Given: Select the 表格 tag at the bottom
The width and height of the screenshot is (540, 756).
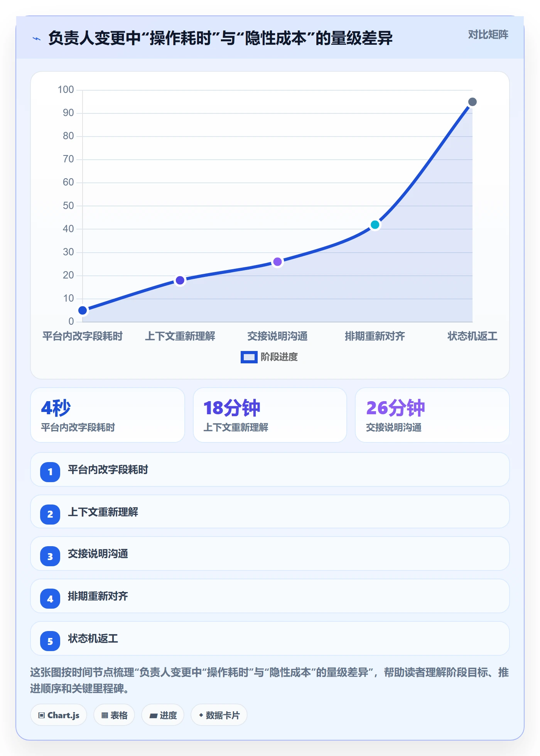Looking at the screenshot, I should click(x=114, y=715).
